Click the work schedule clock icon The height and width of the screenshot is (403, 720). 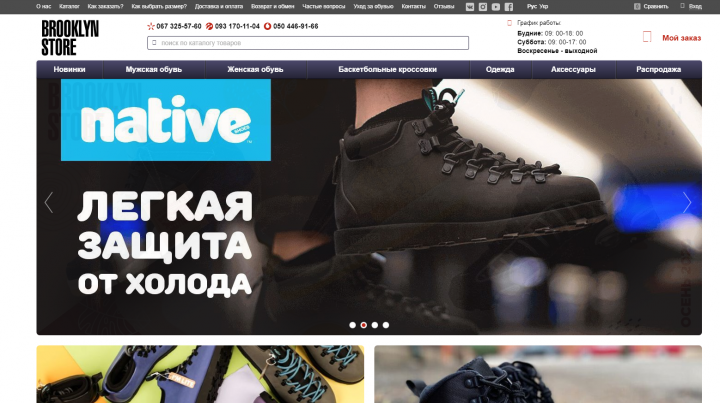509,23
